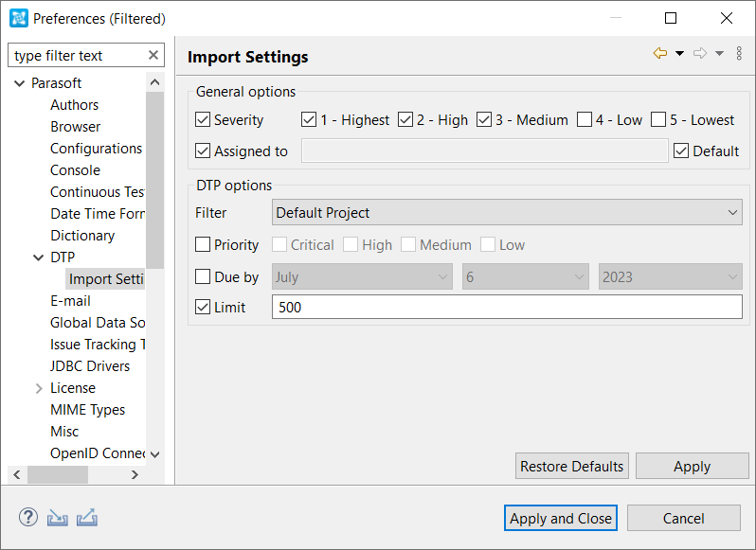Toggle the Assigned to checkbox
756x550 pixels.
203,151
